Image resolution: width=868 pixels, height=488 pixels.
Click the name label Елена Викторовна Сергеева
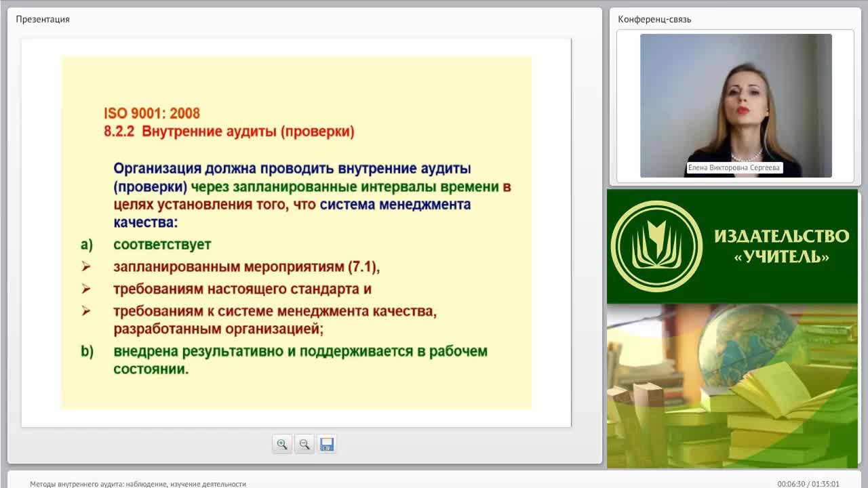click(734, 167)
